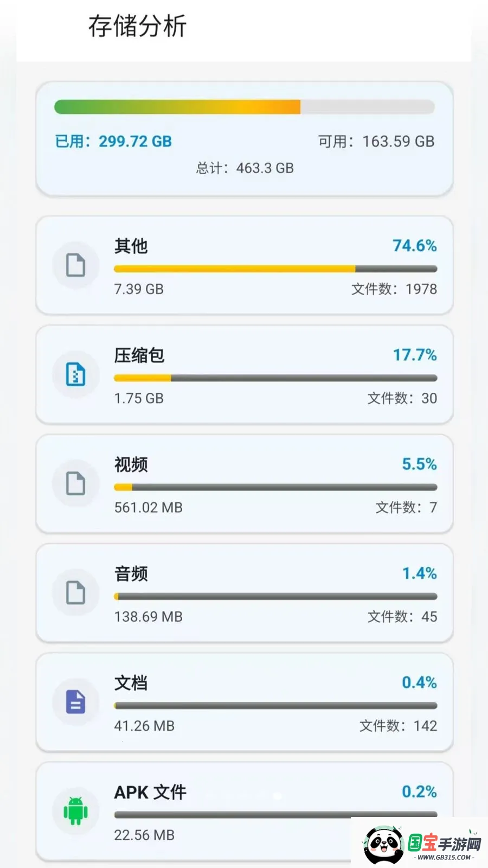Click the 74.6% percentage of 其他
The width and height of the screenshot is (488, 868).
(x=415, y=246)
